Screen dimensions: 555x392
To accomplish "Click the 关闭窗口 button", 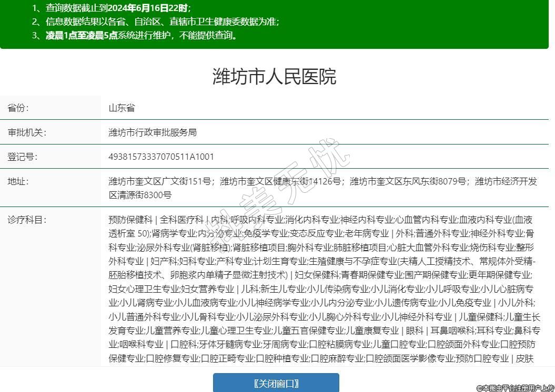I will point(276,383).
